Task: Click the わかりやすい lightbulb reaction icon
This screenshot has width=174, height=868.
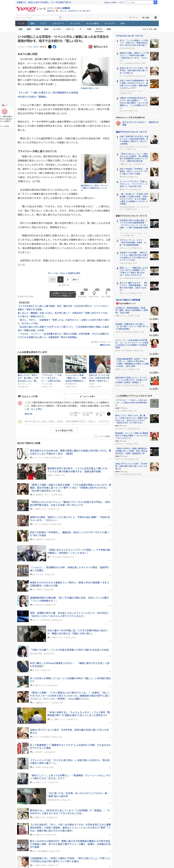Action: (94, 293)
